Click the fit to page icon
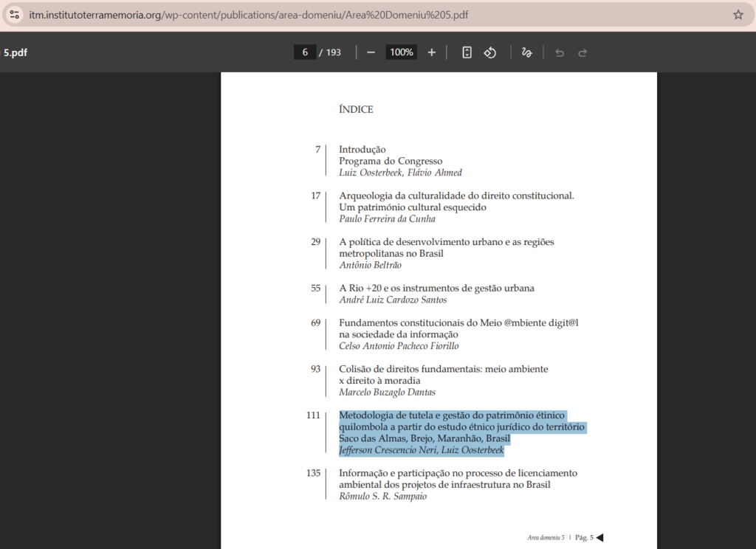 (x=467, y=52)
